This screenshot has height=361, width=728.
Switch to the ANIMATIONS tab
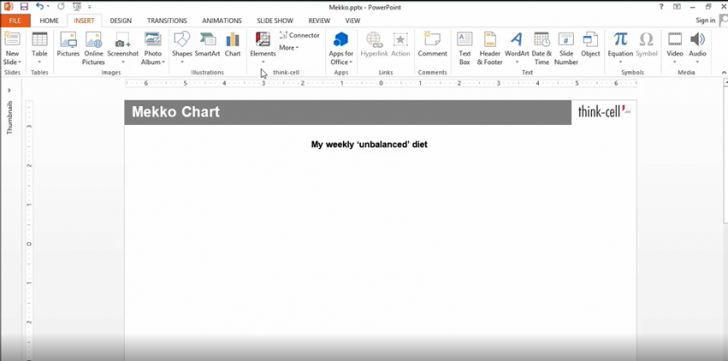pyautogui.click(x=222, y=20)
